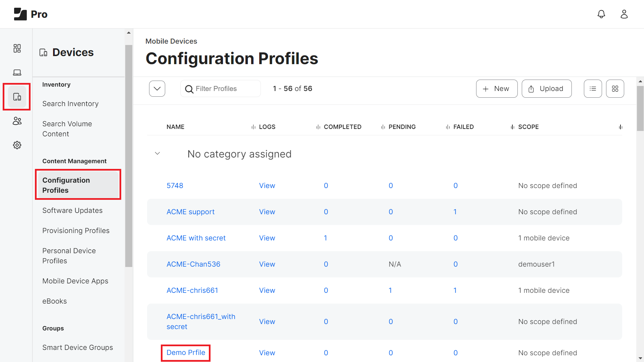
Task: Open the ACME-Chan536 profile
Action: [x=193, y=264]
